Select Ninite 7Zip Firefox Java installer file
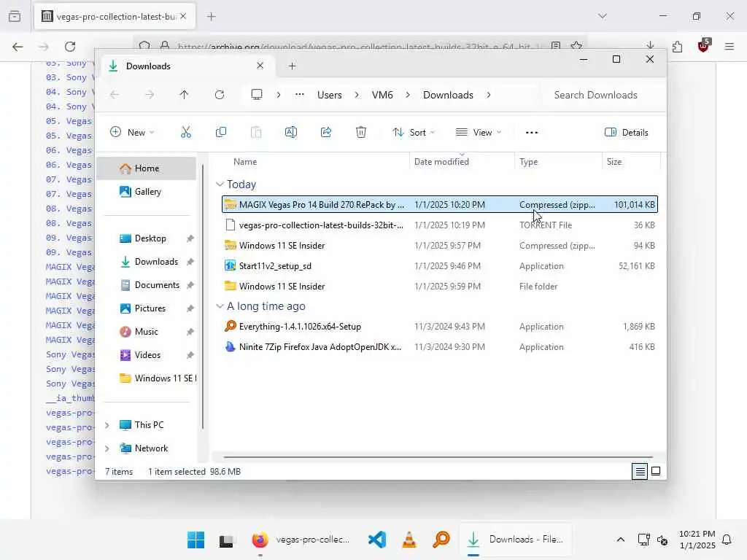This screenshot has height=560, width=747. pos(440,346)
